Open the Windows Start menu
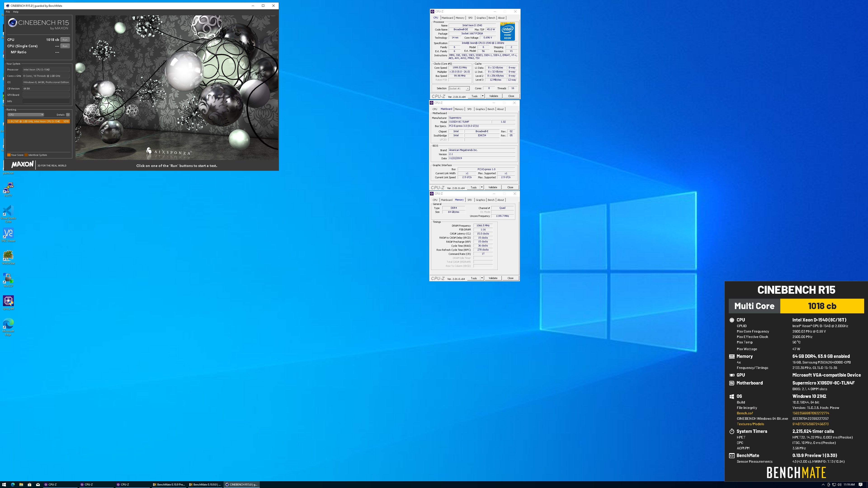Viewport: 868px width, 488px height. (x=4, y=485)
